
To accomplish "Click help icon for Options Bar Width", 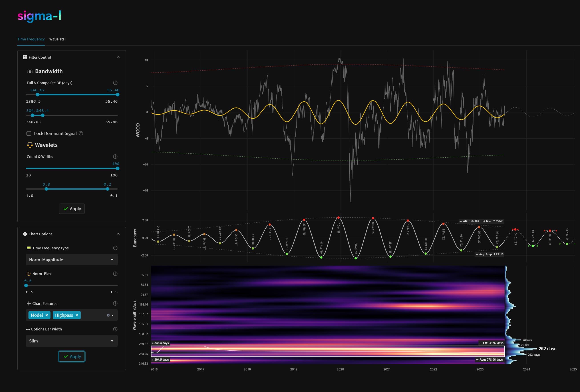I will pos(115,329).
